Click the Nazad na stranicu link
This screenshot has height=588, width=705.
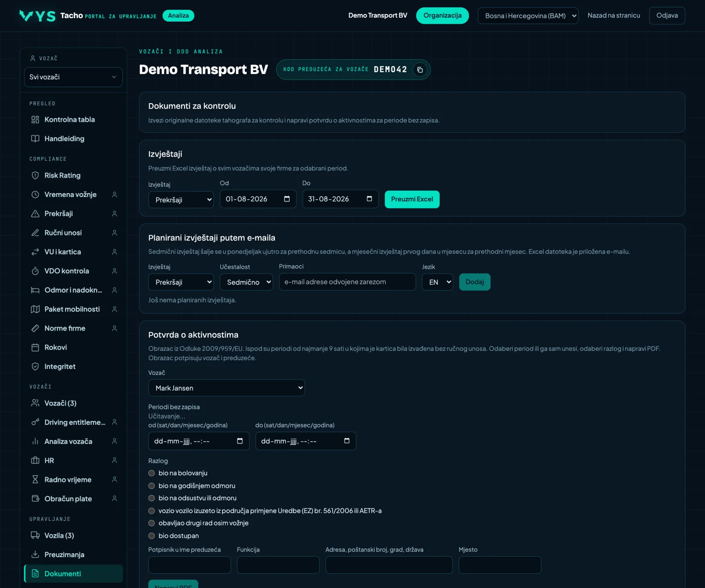[x=614, y=15]
